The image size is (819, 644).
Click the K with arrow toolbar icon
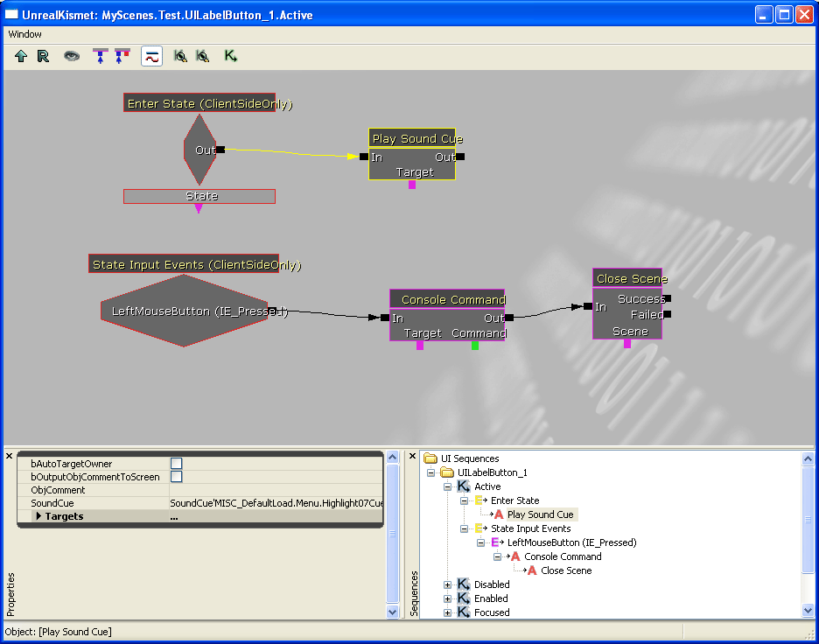229,55
